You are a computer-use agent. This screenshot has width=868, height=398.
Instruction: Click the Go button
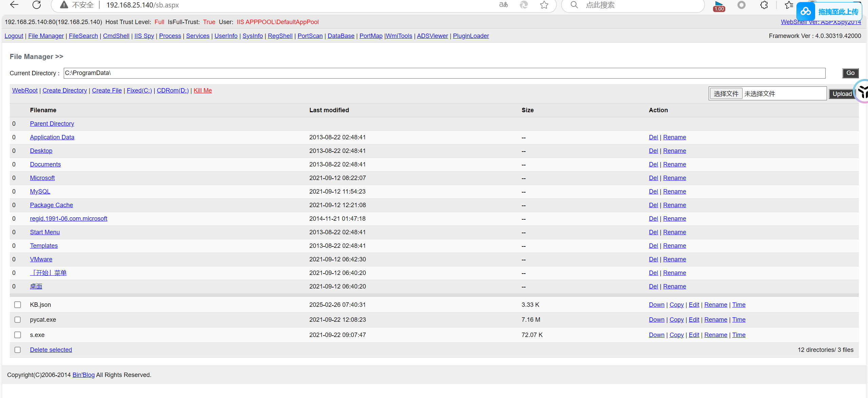pyautogui.click(x=850, y=73)
